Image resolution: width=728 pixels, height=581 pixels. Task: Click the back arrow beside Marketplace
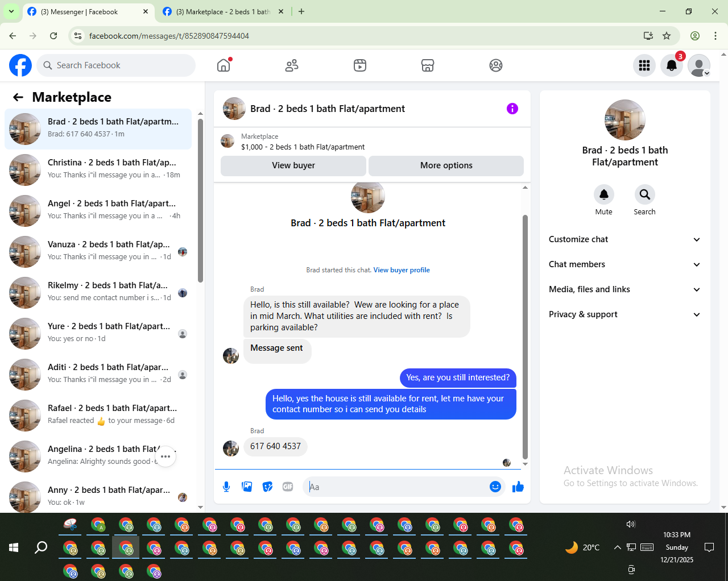tap(18, 97)
